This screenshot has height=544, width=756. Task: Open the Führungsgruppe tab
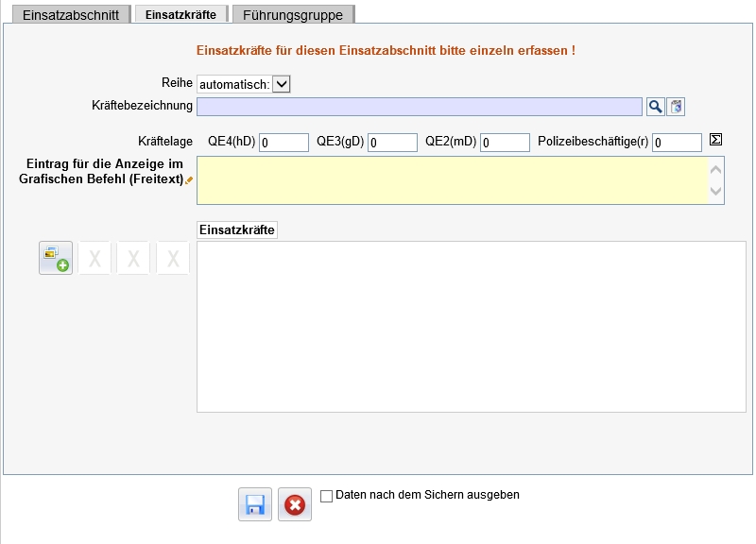tap(293, 15)
